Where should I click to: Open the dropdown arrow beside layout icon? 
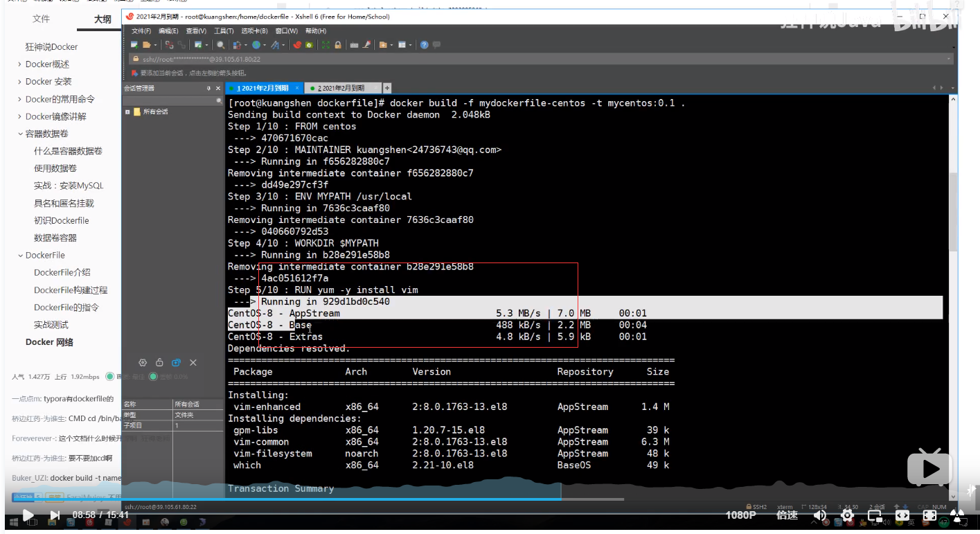pos(410,45)
